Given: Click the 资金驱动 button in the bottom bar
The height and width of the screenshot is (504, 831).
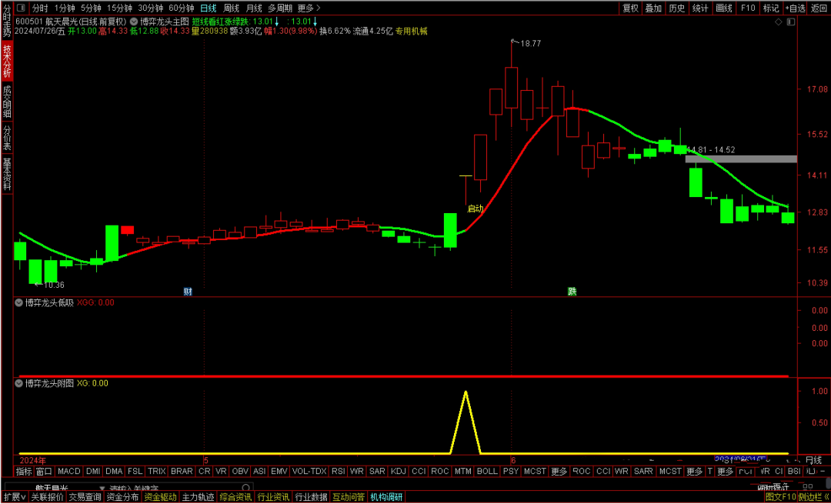Looking at the screenshot, I should [x=160, y=497].
